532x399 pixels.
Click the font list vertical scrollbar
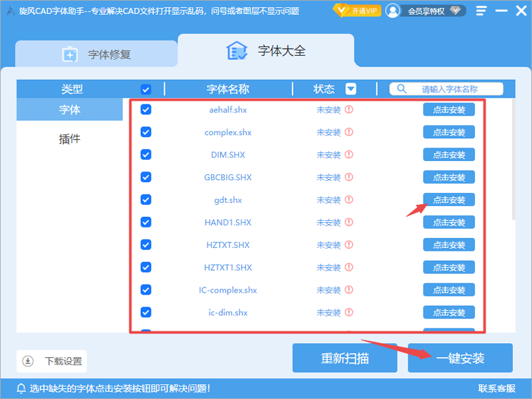click(x=513, y=160)
